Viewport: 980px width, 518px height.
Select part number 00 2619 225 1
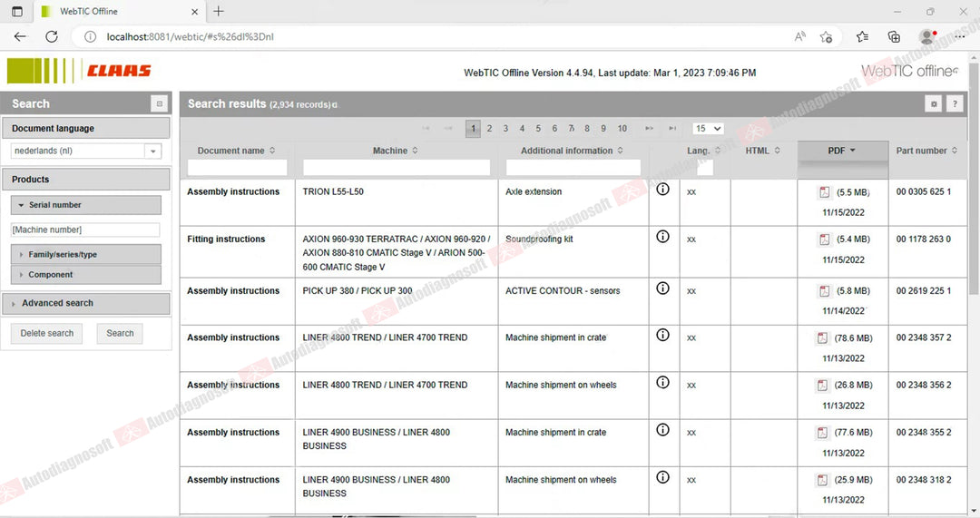923,290
